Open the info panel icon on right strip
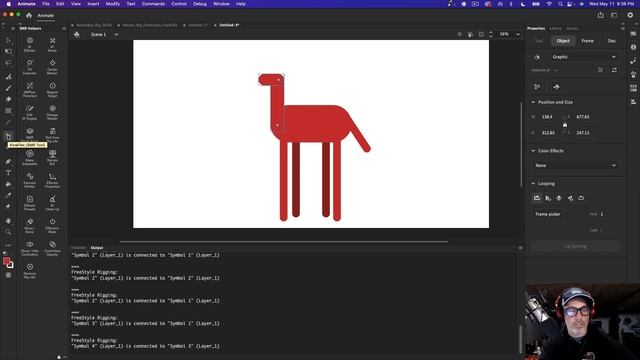The image size is (640, 360). click(633, 47)
